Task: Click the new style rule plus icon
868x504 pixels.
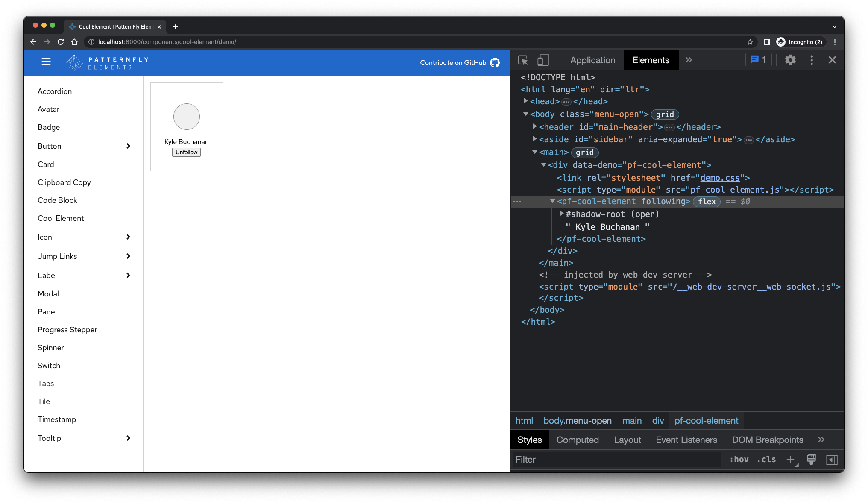Action: pyautogui.click(x=790, y=460)
